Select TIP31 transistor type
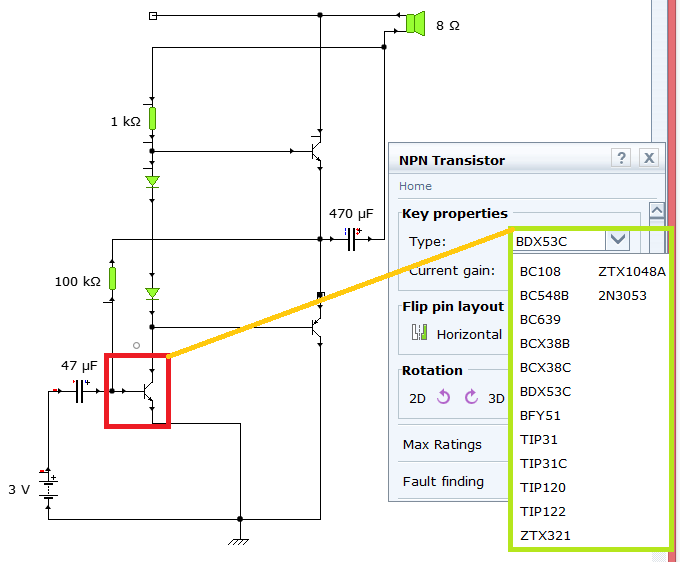The width and height of the screenshot is (680, 562). [538, 440]
